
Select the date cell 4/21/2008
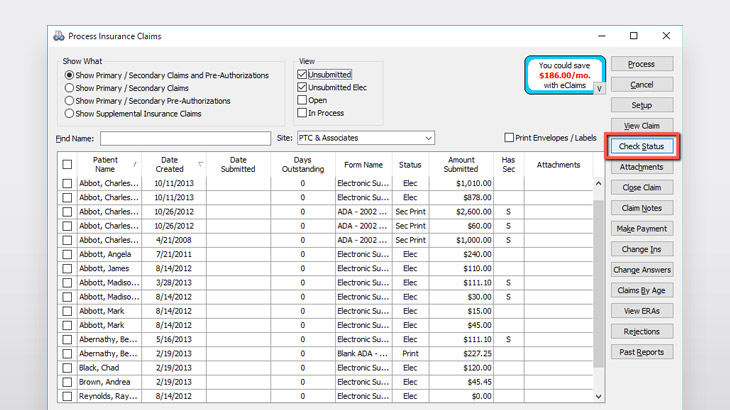pyautogui.click(x=174, y=240)
